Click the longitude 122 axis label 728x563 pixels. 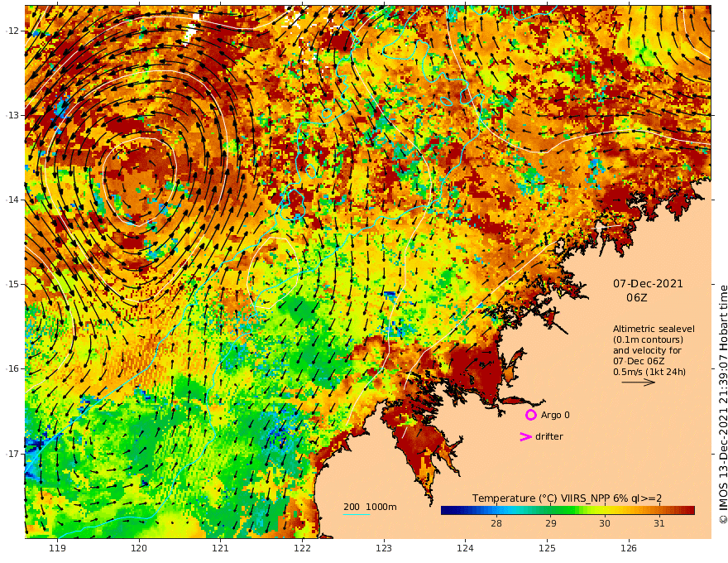tap(302, 548)
